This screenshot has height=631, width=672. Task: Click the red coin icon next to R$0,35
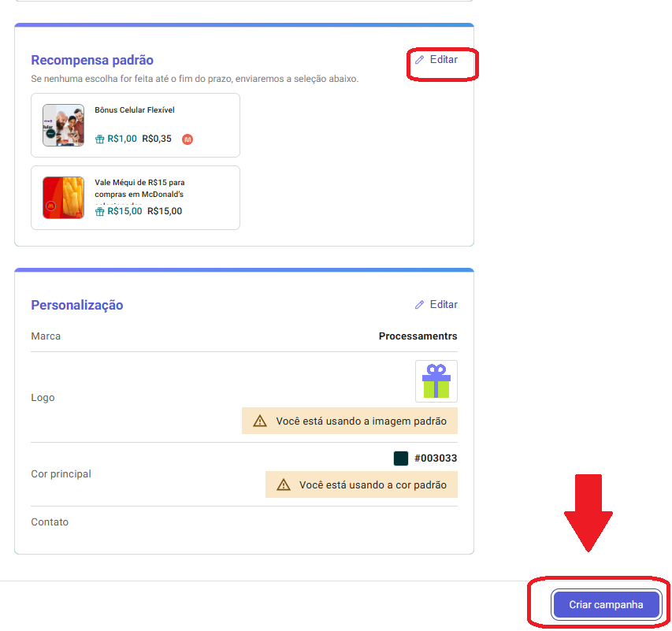[x=187, y=139]
